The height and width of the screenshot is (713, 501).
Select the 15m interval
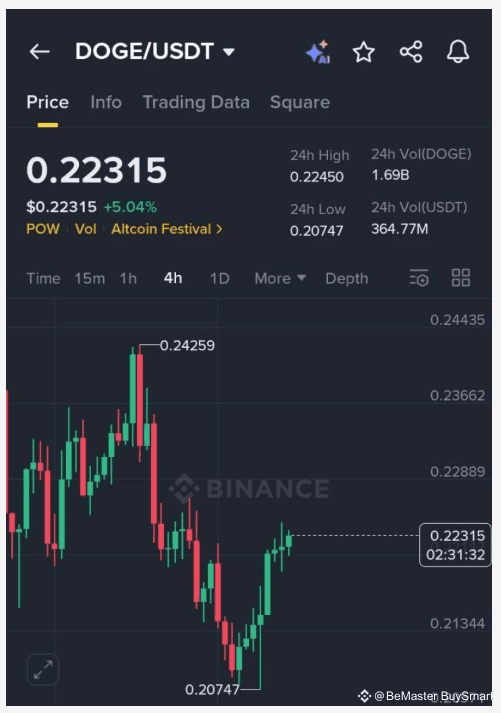(x=90, y=278)
